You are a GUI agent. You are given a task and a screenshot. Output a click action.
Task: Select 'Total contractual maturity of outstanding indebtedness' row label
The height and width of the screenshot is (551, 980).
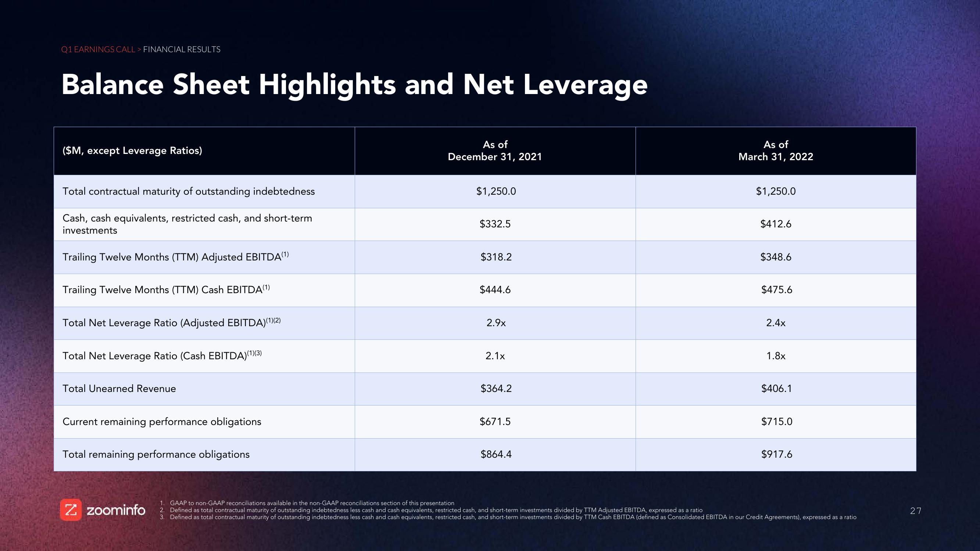click(x=189, y=191)
